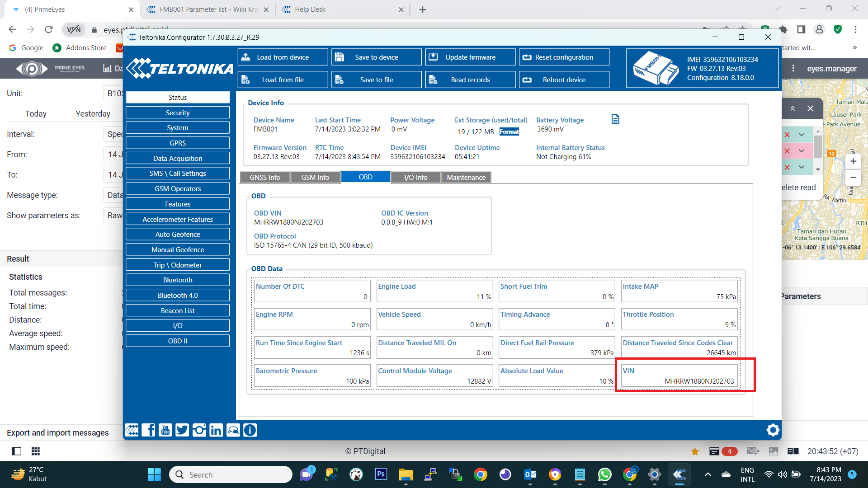Switch to the GNSS Info tab
Image resolution: width=868 pixels, height=488 pixels.
(265, 177)
